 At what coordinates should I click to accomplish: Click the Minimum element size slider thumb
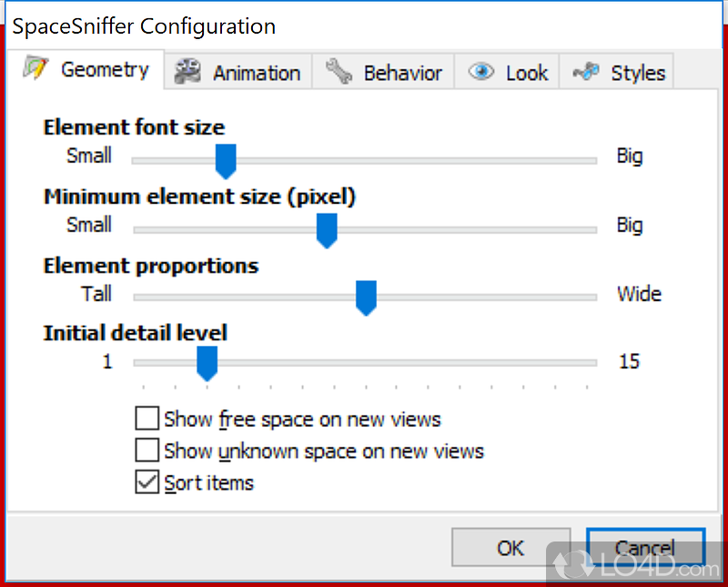(x=327, y=231)
